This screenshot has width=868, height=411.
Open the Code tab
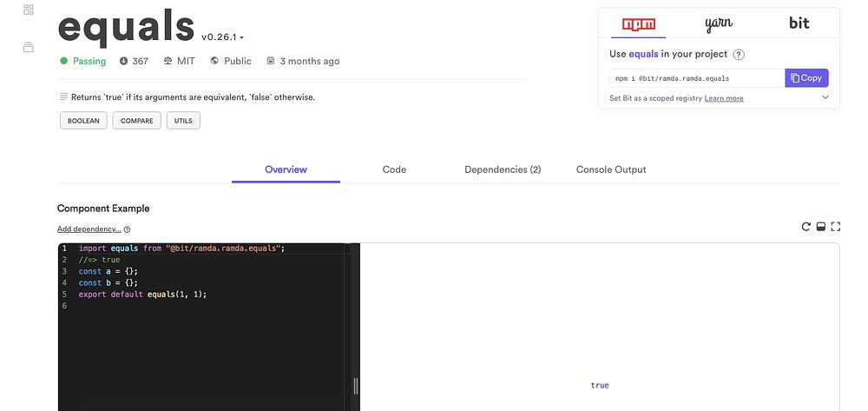394,169
